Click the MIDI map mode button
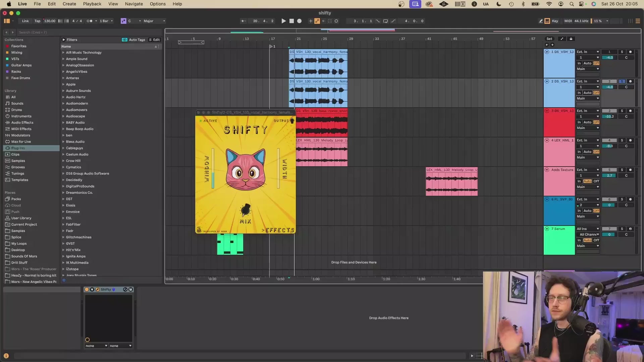Screen dimensions: 644x362 tap(568, 21)
